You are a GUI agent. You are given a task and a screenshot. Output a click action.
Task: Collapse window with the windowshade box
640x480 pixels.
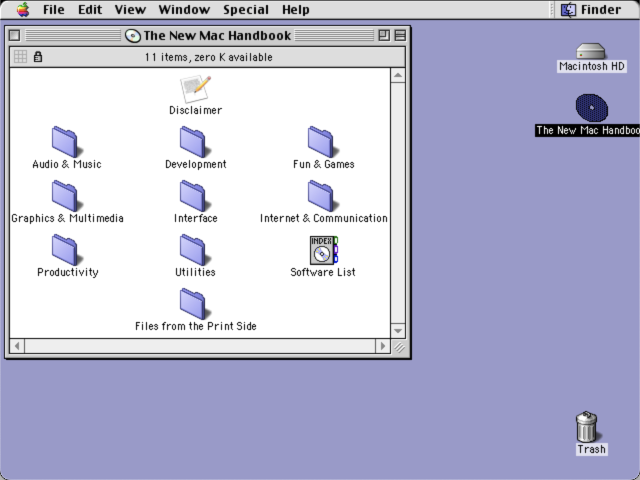click(400, 36)
